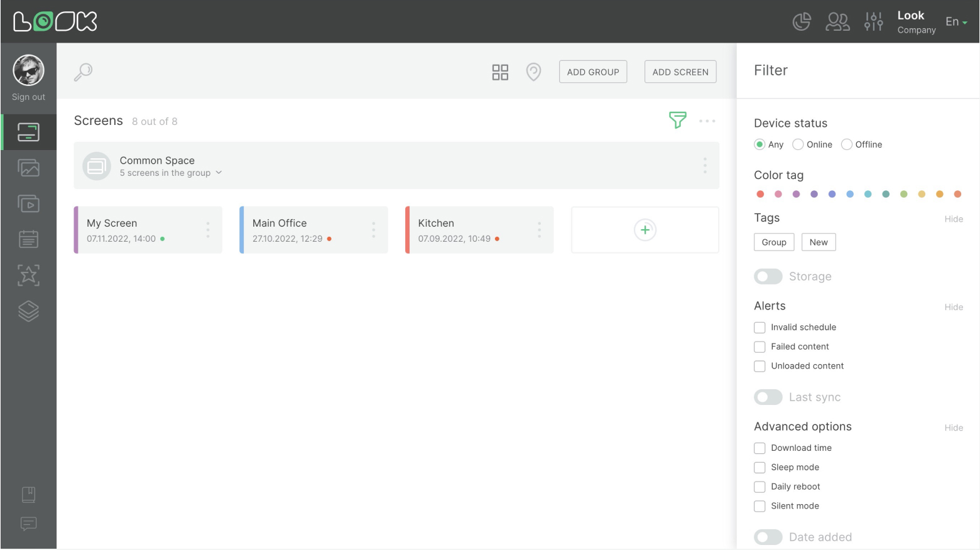Open the Kitchen screen options menu

[539, 230]
